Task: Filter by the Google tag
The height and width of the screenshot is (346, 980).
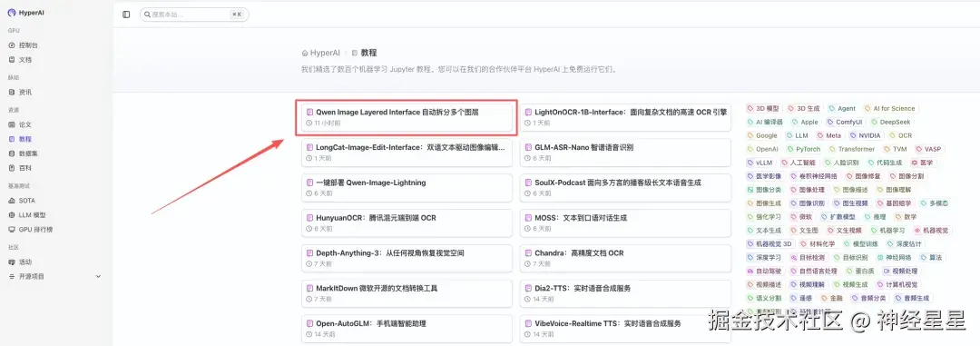Action: [x=763, y=135]
